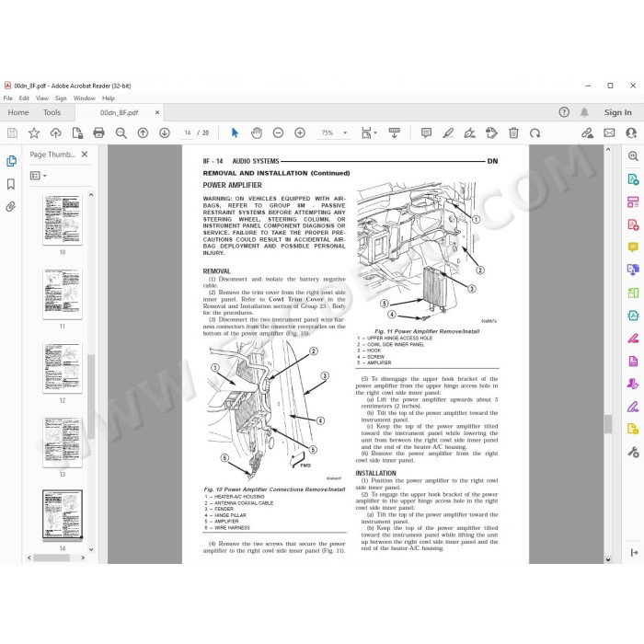Screen dimensions: 644x644
Task: Open scrolling mode (read mode) tool
Action: click(395, 133)
